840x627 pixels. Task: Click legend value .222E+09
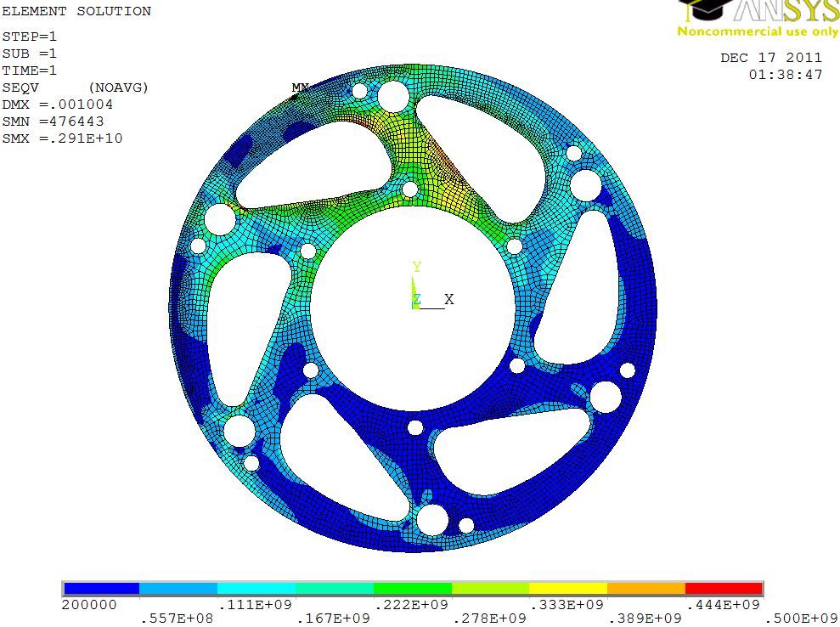411,605
